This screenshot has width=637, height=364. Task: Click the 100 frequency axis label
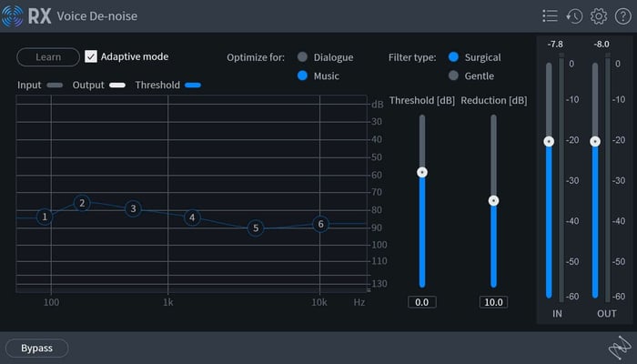(x=51, y=302)
